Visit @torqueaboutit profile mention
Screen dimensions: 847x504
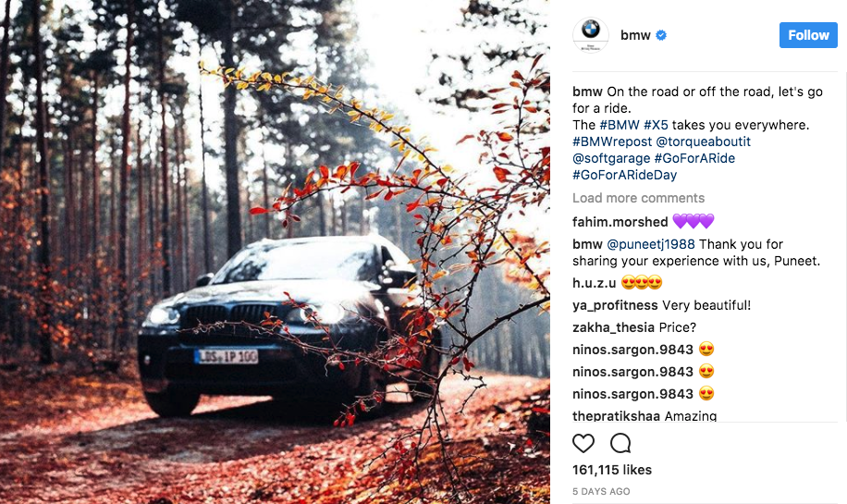click(x=704, y=141)
